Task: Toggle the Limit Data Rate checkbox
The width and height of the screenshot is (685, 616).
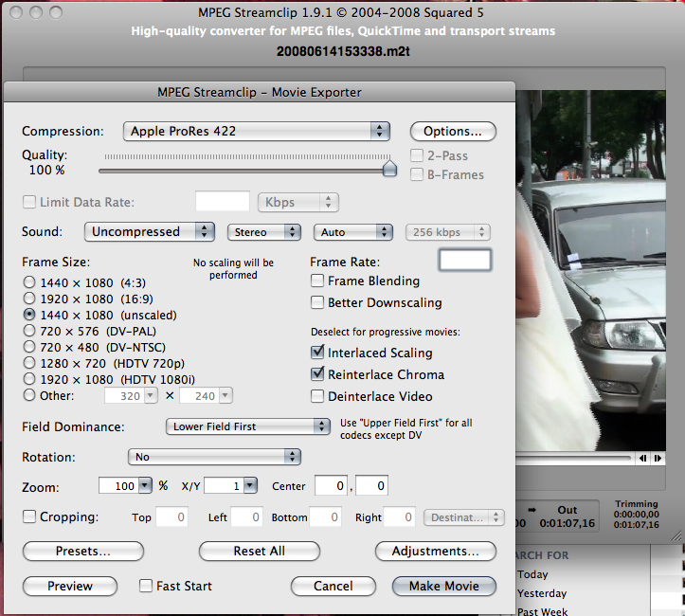Action: click(x=29, y=202)
